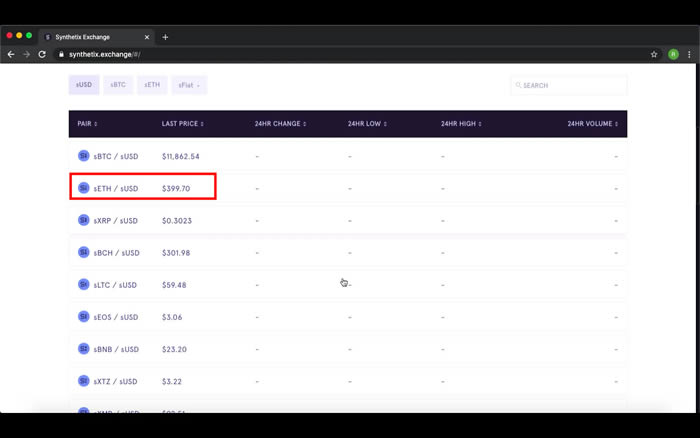This screenshot has height=438, width=700.
Task: Click the $301.98 last price
Action: point(176,253)
